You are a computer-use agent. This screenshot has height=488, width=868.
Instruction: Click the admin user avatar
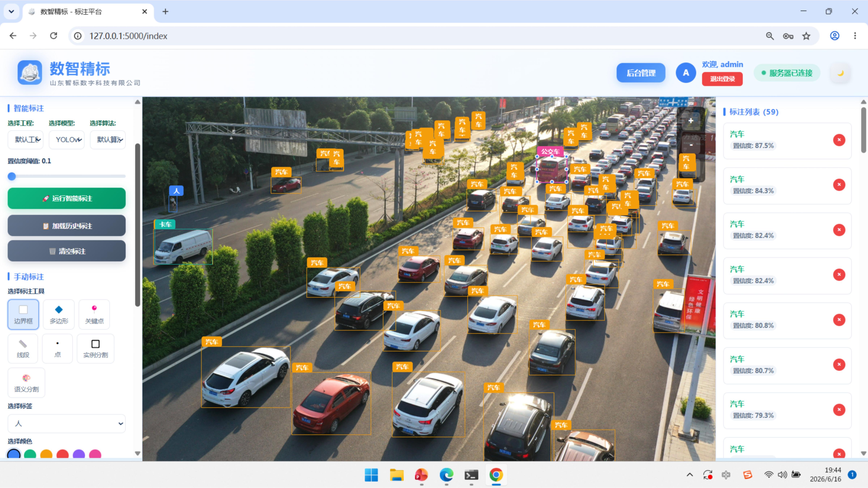pos(686,73)
